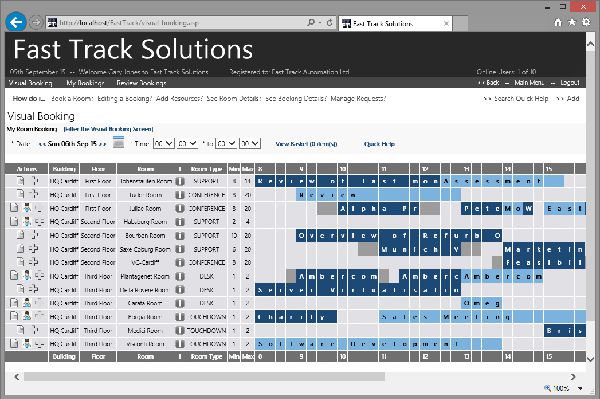Go back with the browser back arrow
This screenshot has height=399, width=600.
coord(16,23)
